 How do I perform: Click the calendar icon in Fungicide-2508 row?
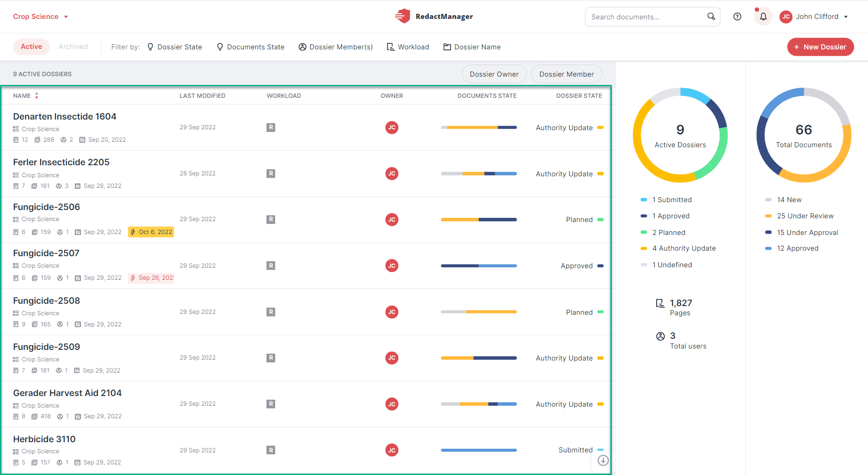pyautogui.click(x=78, y=325)
